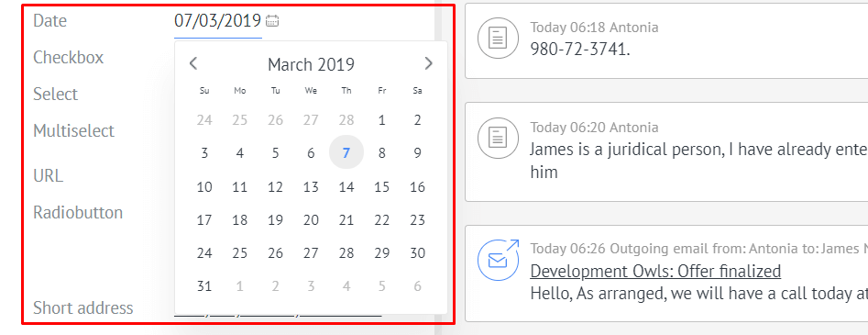This screenshot has width=868, height=335.
Task: Select March 1 in the calendar grid
Action: coord(382,120)
